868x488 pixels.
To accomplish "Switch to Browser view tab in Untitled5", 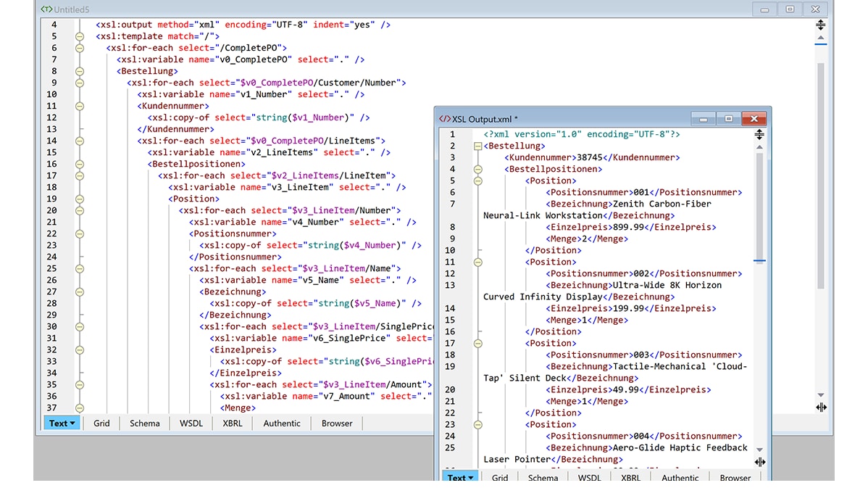I will tap(337, 423).
